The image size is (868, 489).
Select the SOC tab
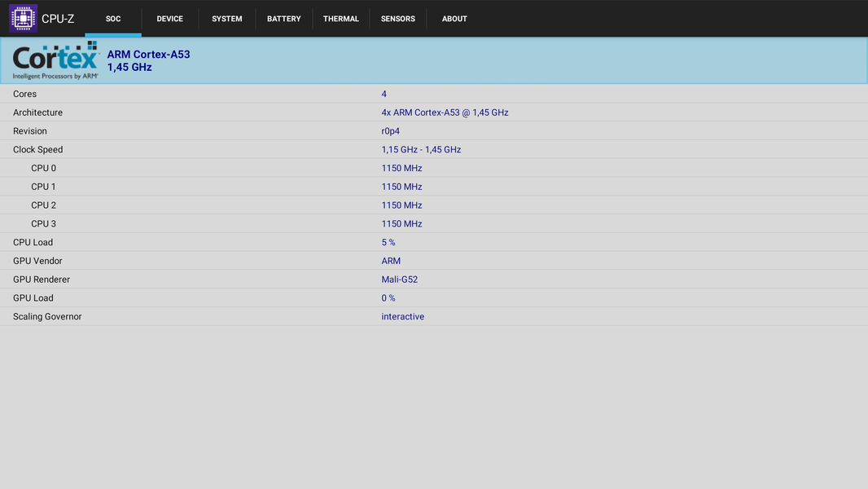point(113,19)
